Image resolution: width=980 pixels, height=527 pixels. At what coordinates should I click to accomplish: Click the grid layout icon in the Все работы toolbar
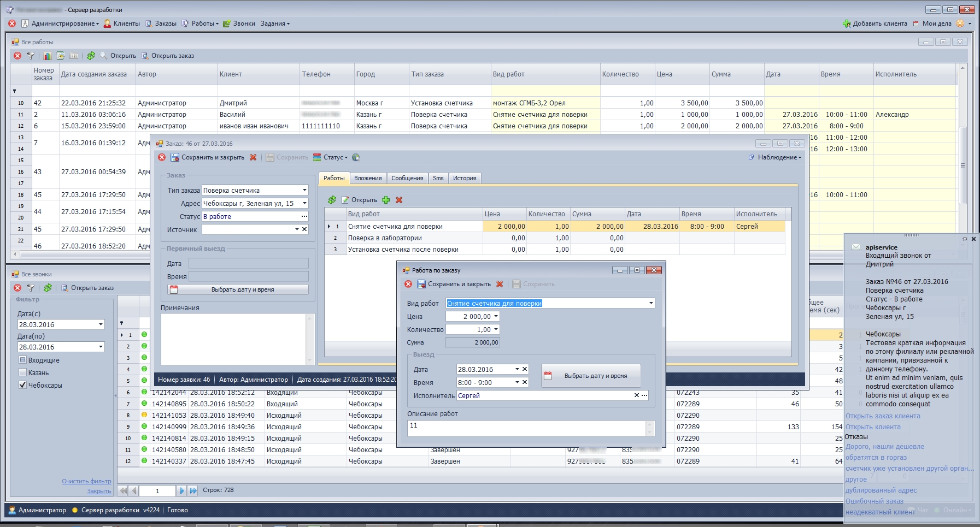click(x=74, y=56)
